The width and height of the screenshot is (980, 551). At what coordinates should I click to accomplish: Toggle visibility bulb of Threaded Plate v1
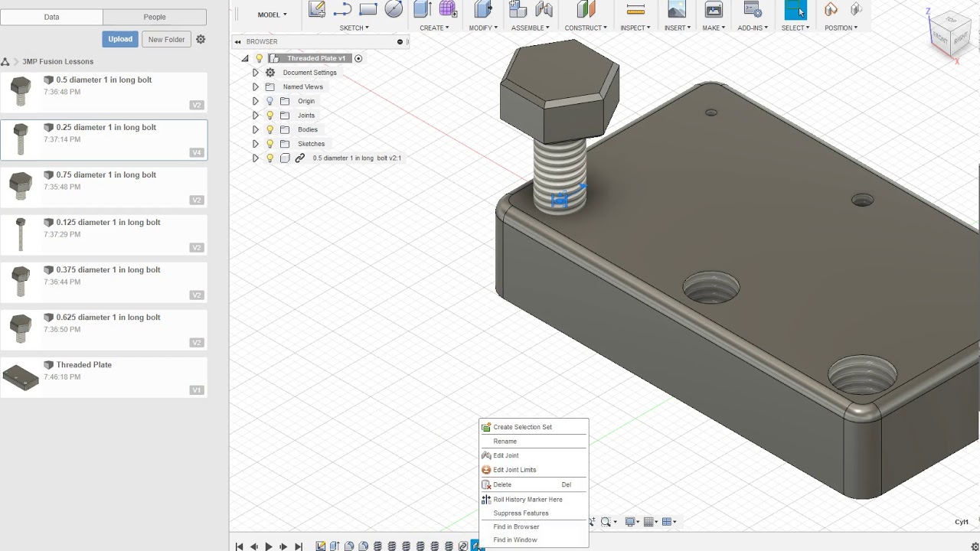[x=260, y=58]
